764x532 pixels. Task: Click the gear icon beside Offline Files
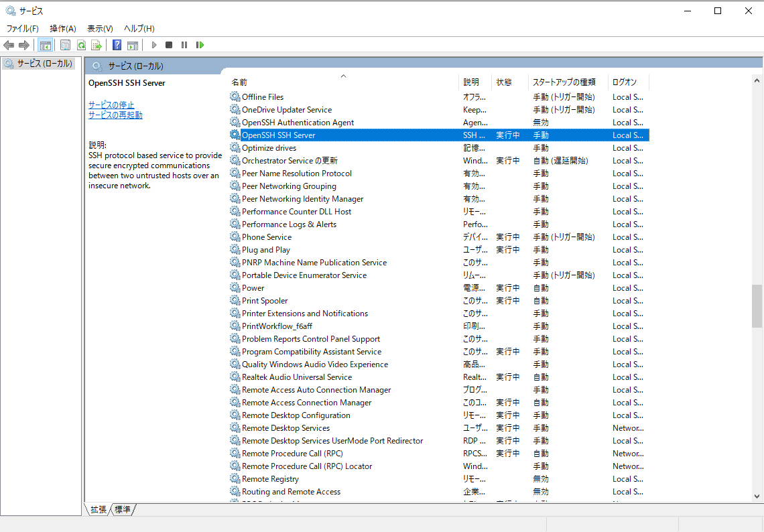point(235,96)
